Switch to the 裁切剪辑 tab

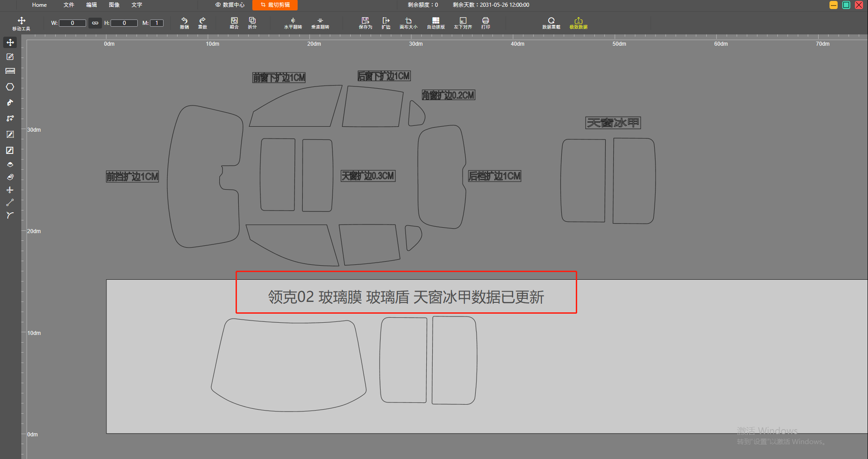click(x=275, y=5)
